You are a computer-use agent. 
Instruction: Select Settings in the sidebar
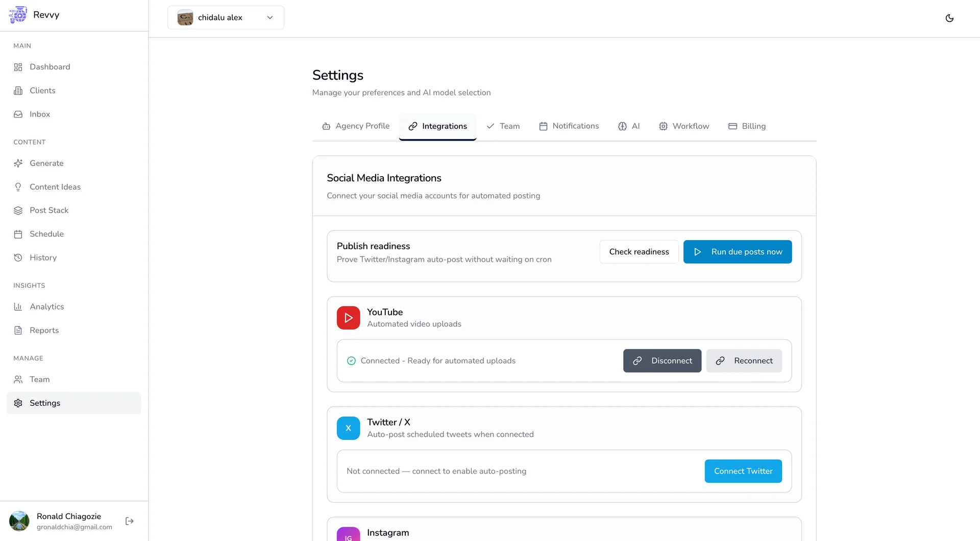pos(73,403)
